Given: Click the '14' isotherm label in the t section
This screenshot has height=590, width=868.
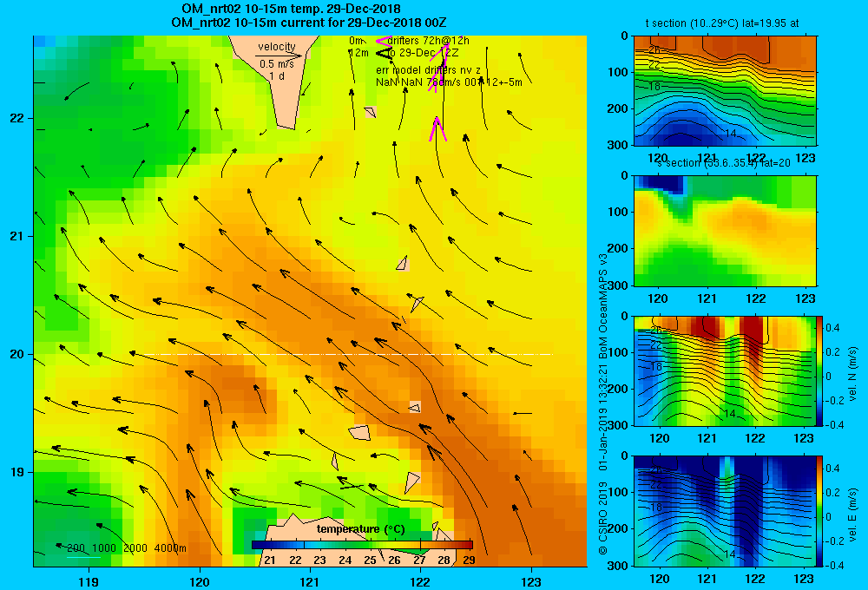Looking at the screenshot, I should click(x=730, y=134).
